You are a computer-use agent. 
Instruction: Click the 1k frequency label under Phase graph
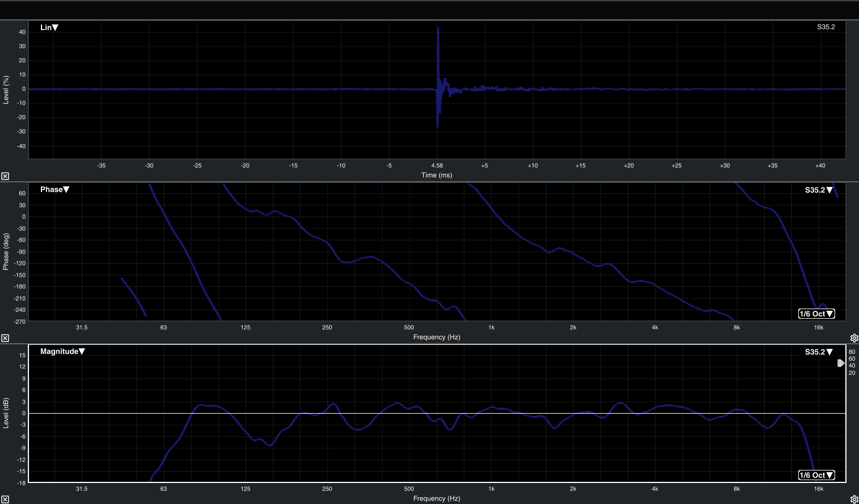tap(491, 328)
